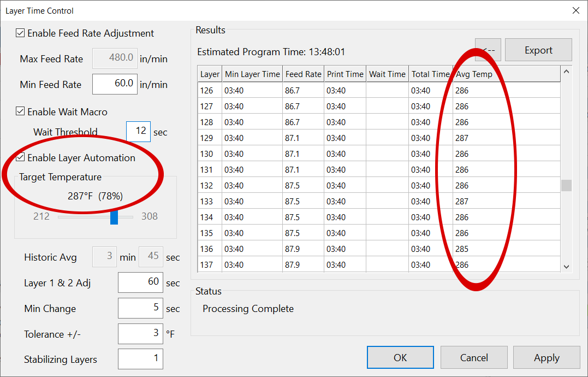Click the Avg Temp column header
The image size is (588, 377).
tap(474, 74)
